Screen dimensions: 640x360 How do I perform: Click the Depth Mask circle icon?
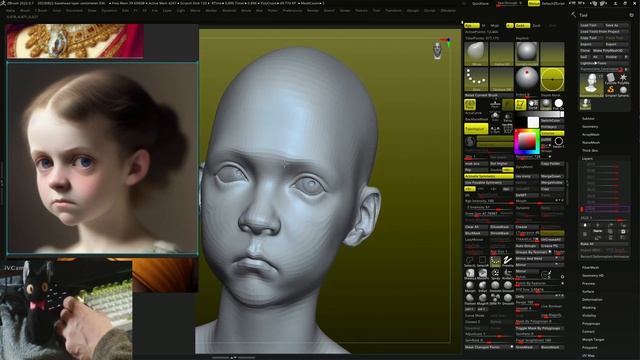pos(552,79)
